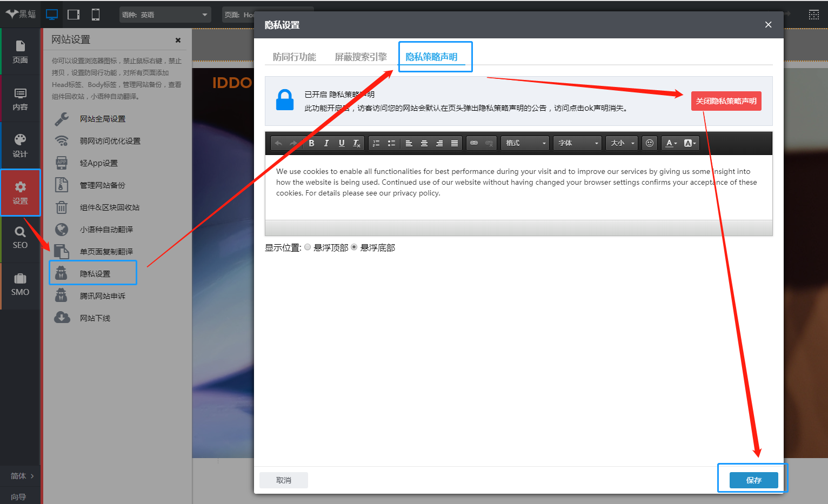Switch to 防同行功能 tab

tap(295, 57)
